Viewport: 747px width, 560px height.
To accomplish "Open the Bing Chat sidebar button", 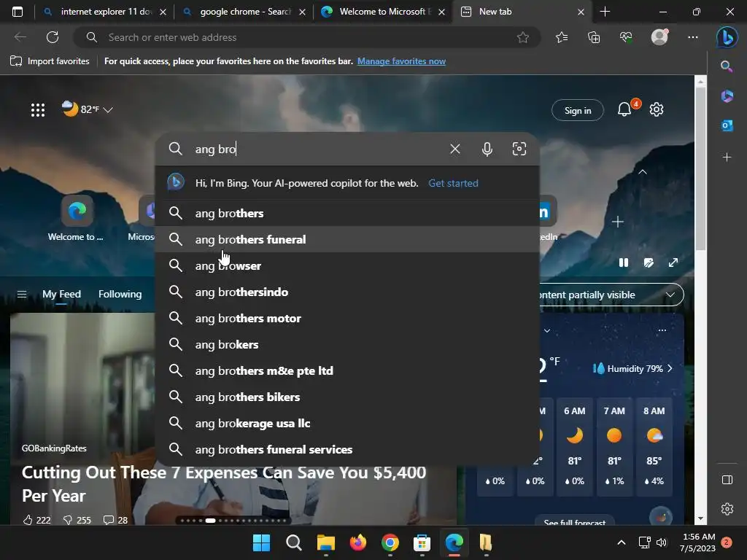I will (x=727, y=37).
